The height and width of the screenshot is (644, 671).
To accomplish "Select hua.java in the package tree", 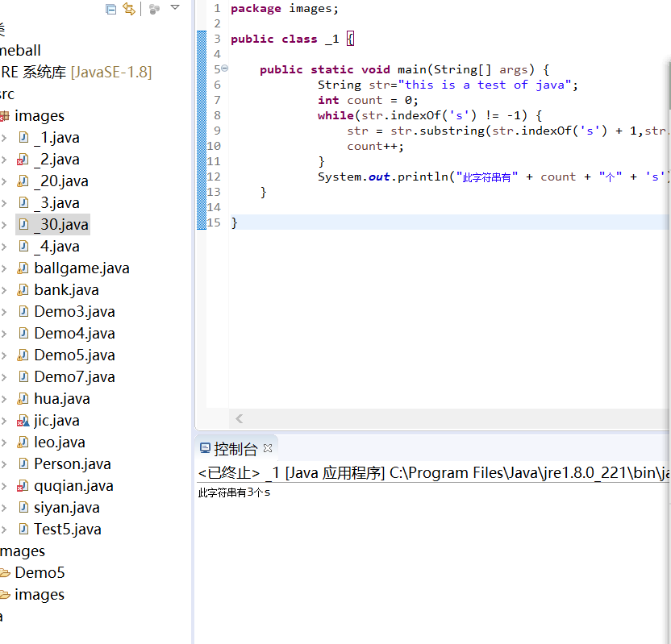I will click(x=62, y=398).
